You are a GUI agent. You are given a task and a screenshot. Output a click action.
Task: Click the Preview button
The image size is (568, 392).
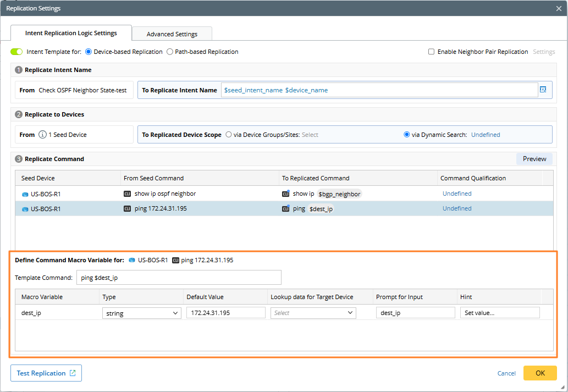click(534, 159)
